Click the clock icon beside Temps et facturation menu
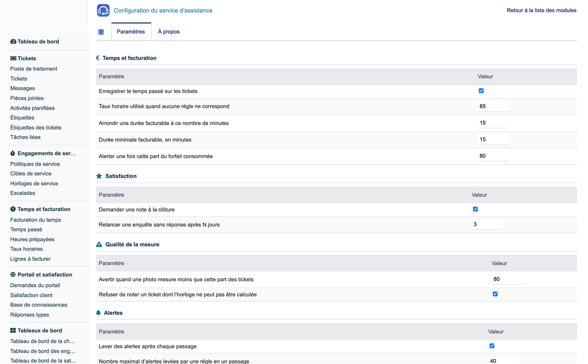 point(13,209)
